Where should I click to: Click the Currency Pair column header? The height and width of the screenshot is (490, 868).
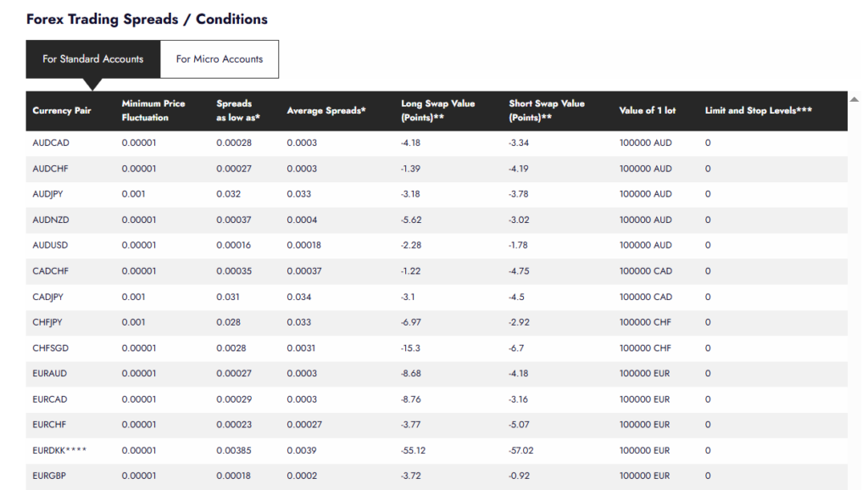coord(62,111)
